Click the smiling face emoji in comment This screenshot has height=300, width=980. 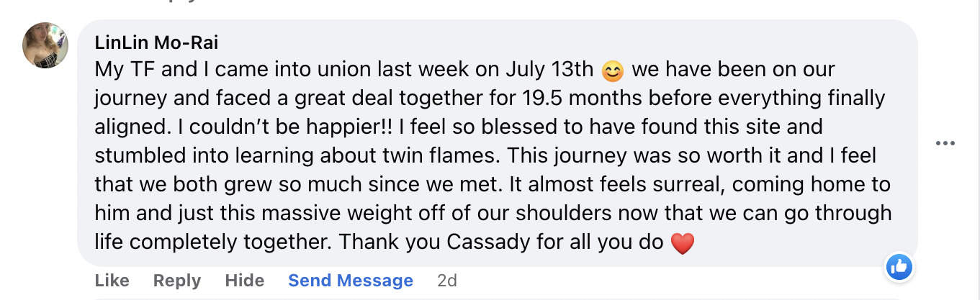click(x=612, y=71)
